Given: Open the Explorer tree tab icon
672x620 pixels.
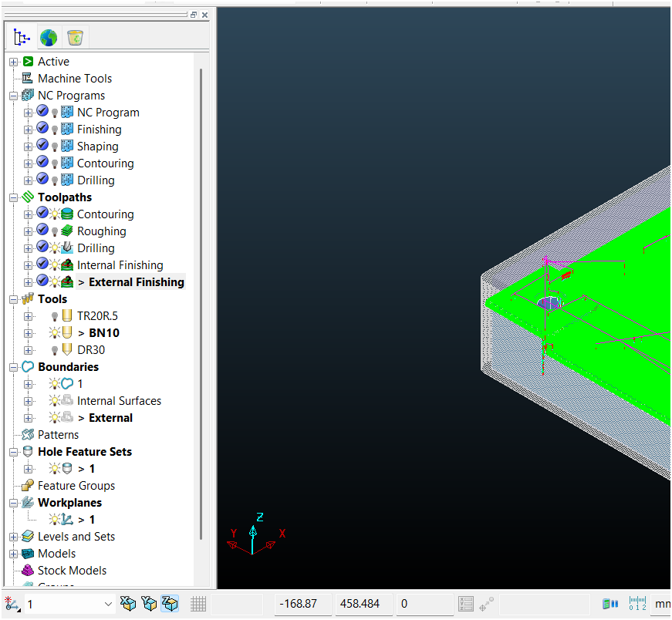Looking at the screenshot, I should point(21,37).
